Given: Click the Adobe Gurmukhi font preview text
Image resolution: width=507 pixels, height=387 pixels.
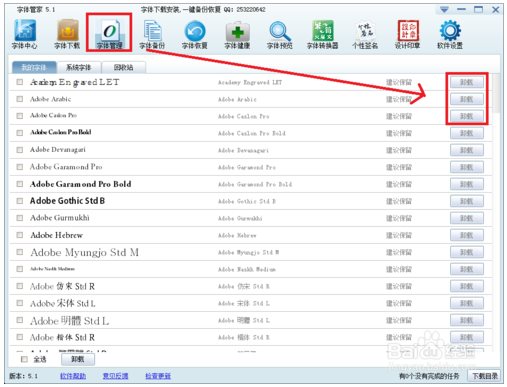Looking at the screenshot, I should pos(60,218).
